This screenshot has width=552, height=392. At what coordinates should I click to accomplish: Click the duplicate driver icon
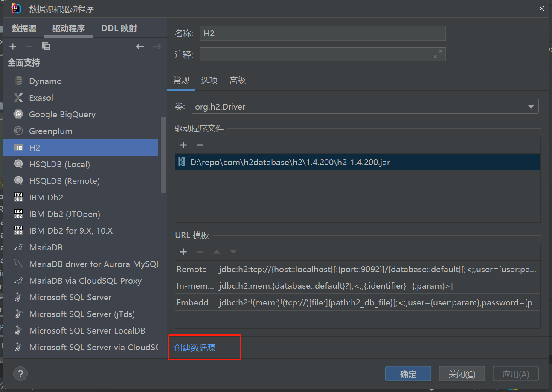point(46,46)
